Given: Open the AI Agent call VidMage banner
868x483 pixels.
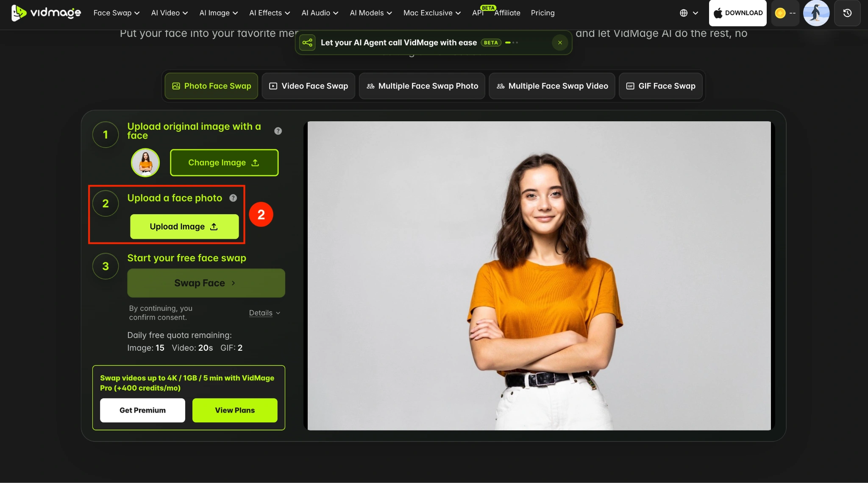Looking at the screenshot, I should tap(434, 42).
